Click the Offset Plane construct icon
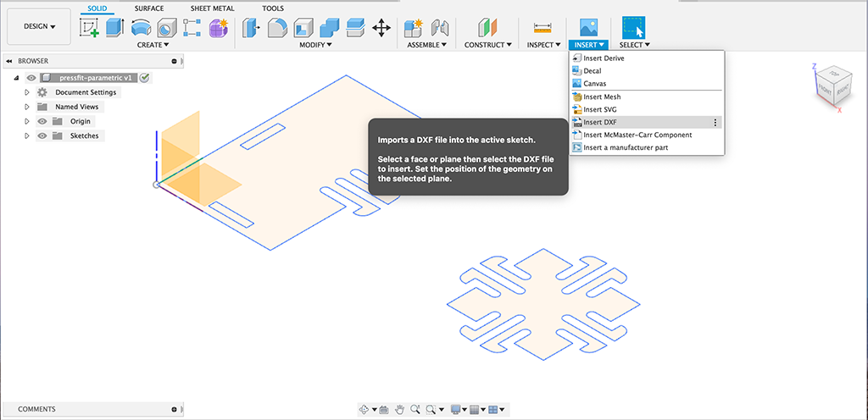 point(487,28)
